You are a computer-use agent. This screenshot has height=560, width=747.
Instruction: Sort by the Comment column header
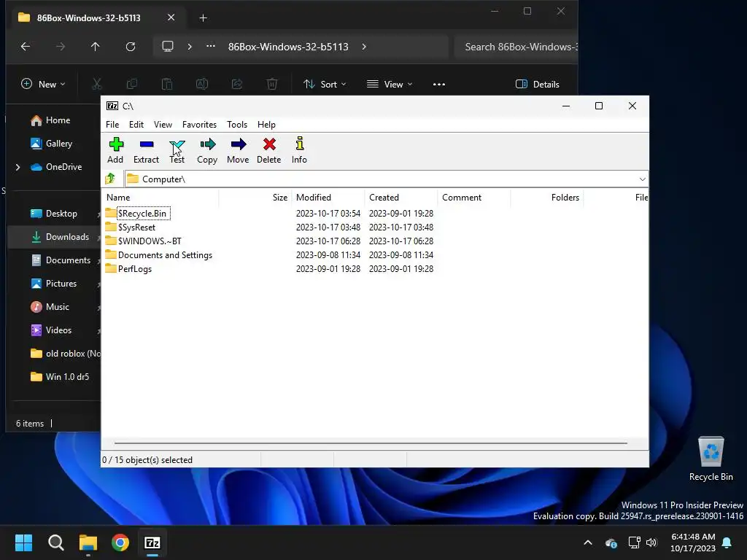(x=474, y=197)
